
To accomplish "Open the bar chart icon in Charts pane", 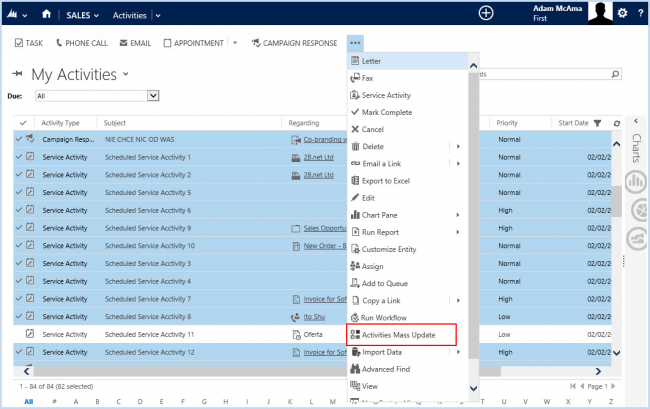I will (636, 182).
